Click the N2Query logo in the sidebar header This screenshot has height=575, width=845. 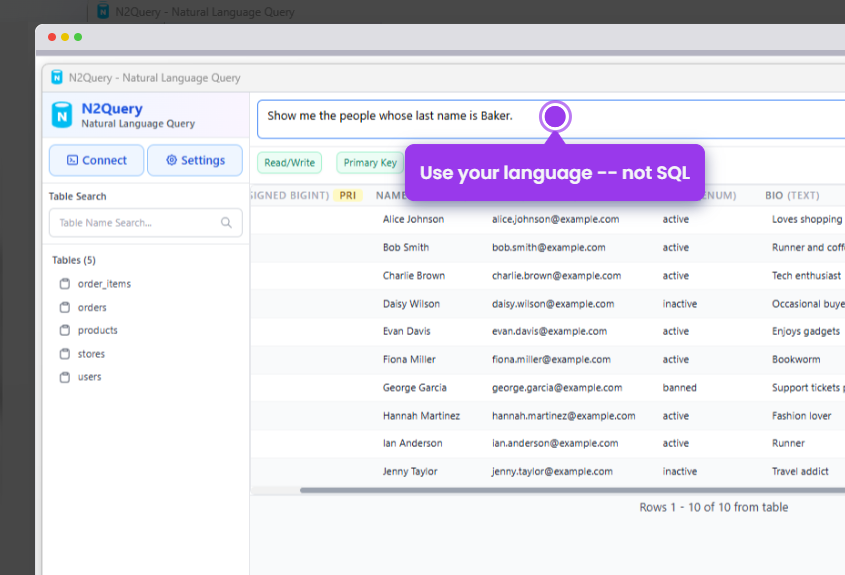[x=61, y=115]
